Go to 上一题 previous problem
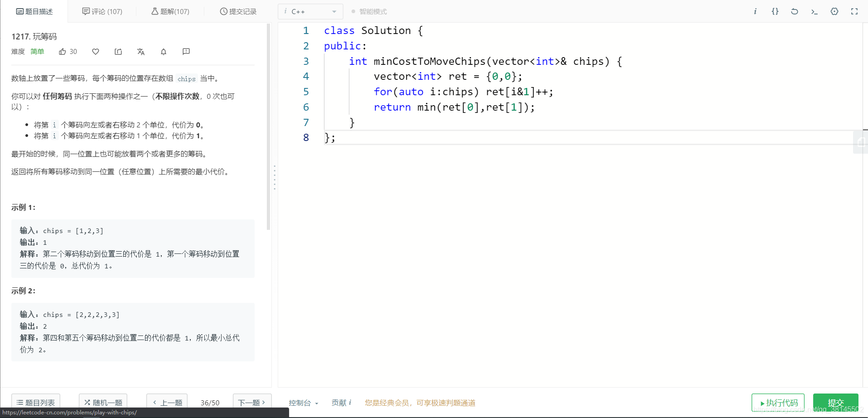This screenshot has width=868, height=418. pos(167,402)
